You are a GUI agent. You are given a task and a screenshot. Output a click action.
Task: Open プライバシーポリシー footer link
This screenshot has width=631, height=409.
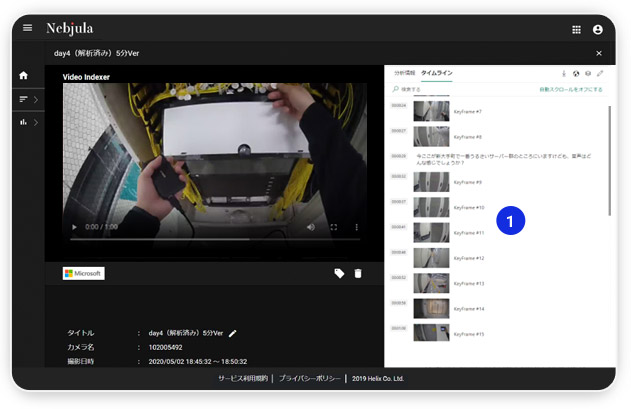(309, 378)
